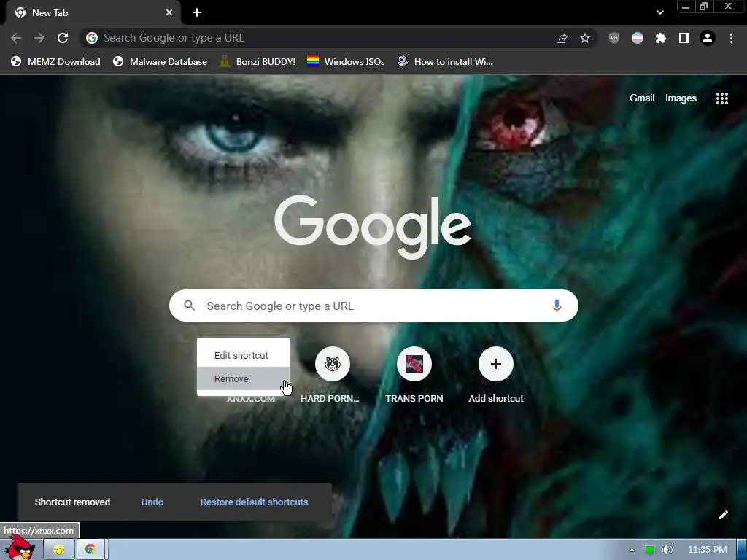Customize this page with the pencil icon

(x=724, y=515)
